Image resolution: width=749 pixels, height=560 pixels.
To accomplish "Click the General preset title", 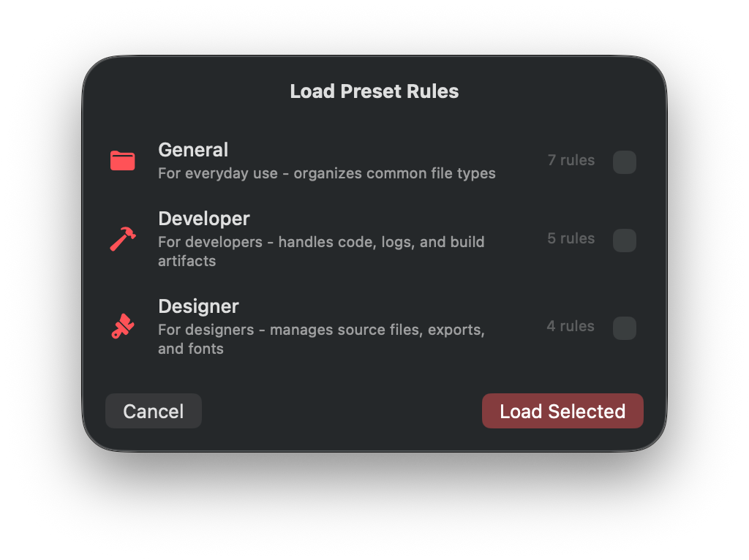I will click(x=192, y=150).
